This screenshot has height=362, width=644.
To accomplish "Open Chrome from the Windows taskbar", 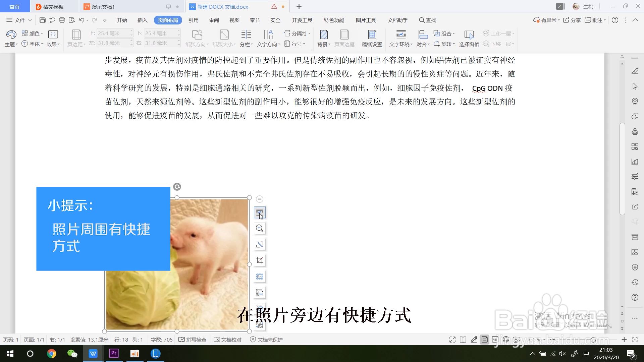I will [x=51, y=354].
